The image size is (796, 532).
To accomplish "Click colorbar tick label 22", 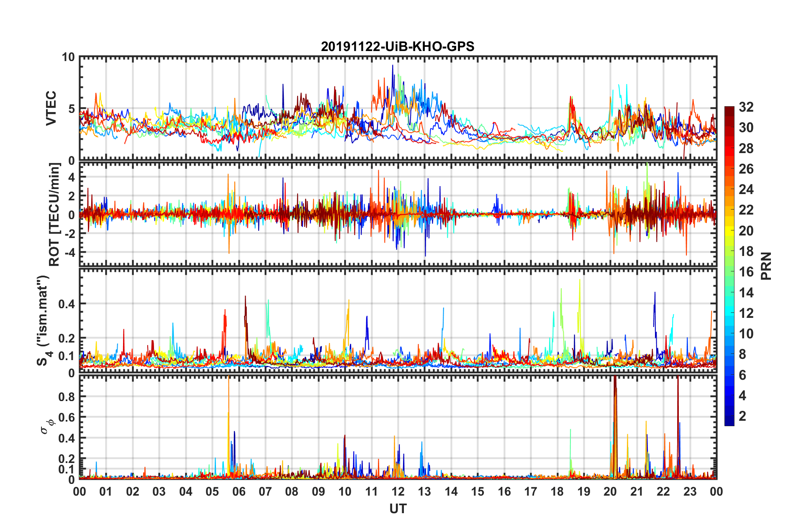I will pyautogui.click(x=746, y=210).
